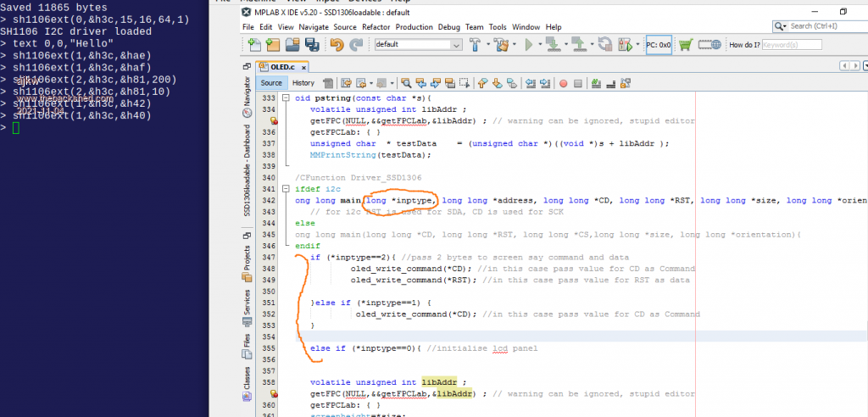Click the New File icon
Screen dimensions: 868x417
pyautogui.click(x=253, y=44)
